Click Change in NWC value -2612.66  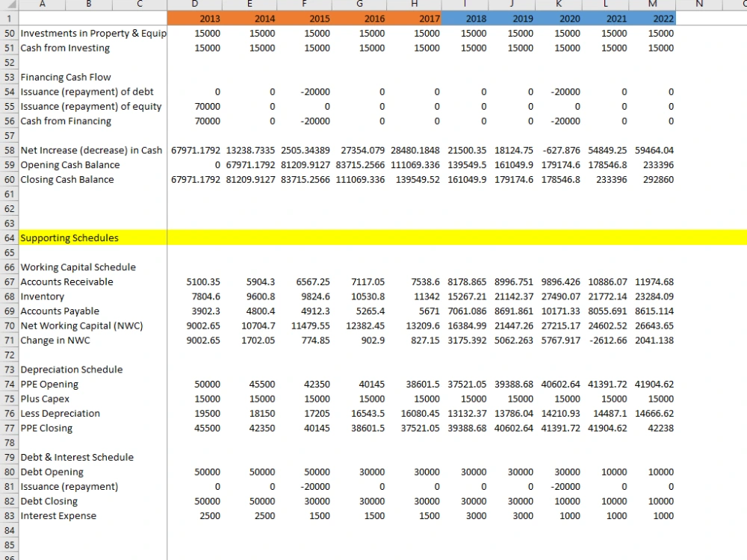pos(607,340)
